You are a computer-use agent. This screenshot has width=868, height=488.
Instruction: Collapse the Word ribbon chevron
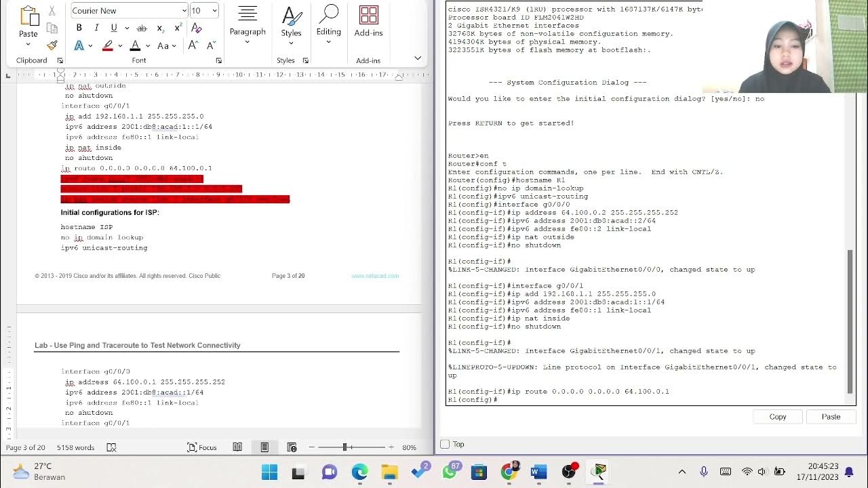[418, 58]
